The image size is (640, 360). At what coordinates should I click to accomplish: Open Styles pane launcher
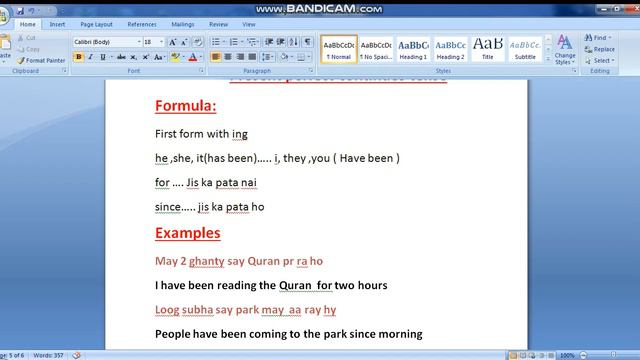(574, 71)
